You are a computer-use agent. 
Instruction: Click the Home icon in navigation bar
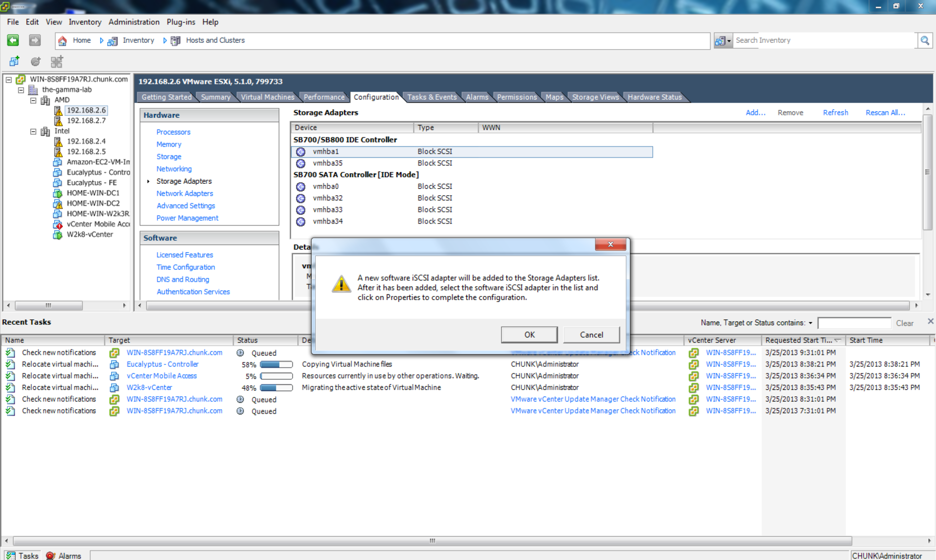pos(63,40)
